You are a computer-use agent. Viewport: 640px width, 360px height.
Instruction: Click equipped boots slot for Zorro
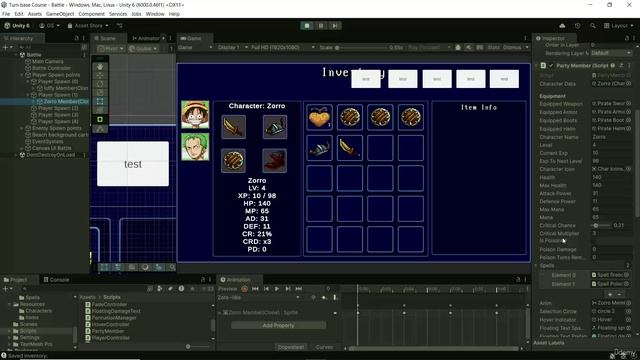[274, 160]
